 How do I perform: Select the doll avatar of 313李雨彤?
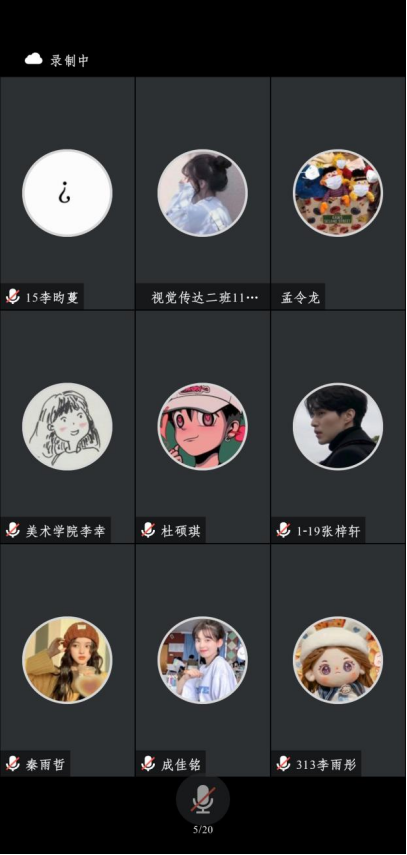point(338,660)
